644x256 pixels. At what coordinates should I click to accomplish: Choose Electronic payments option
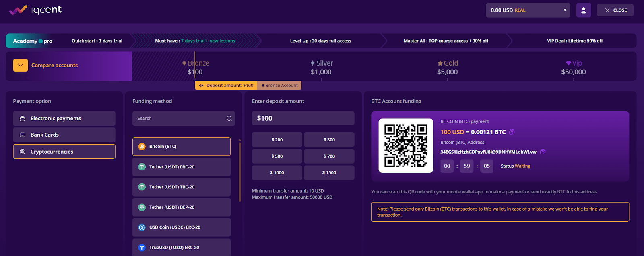coord(64,119)
